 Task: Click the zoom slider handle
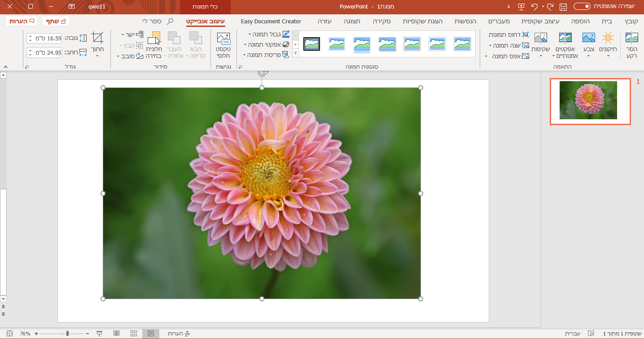[67, 334]
